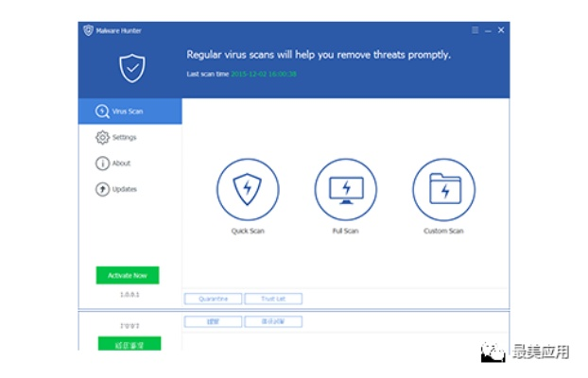
Task: Click the Virus Scan magnifier icon
Action: [102, 112]
